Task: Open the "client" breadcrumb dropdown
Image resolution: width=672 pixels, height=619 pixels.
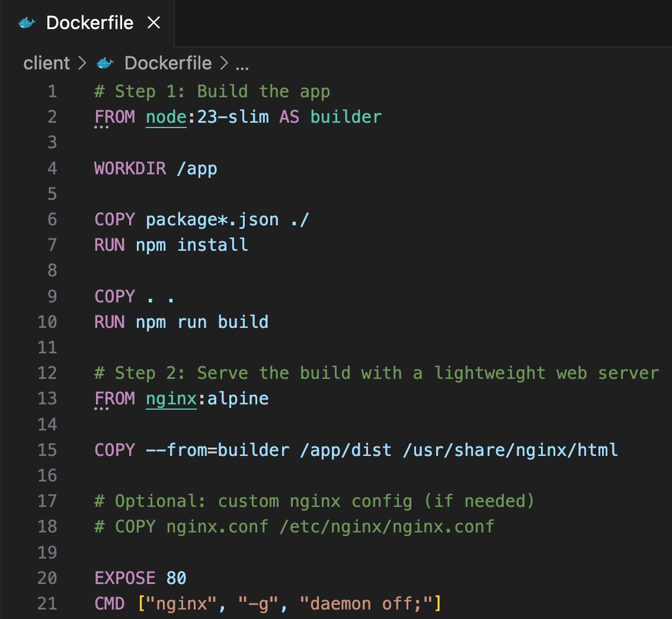Action: 46,63
